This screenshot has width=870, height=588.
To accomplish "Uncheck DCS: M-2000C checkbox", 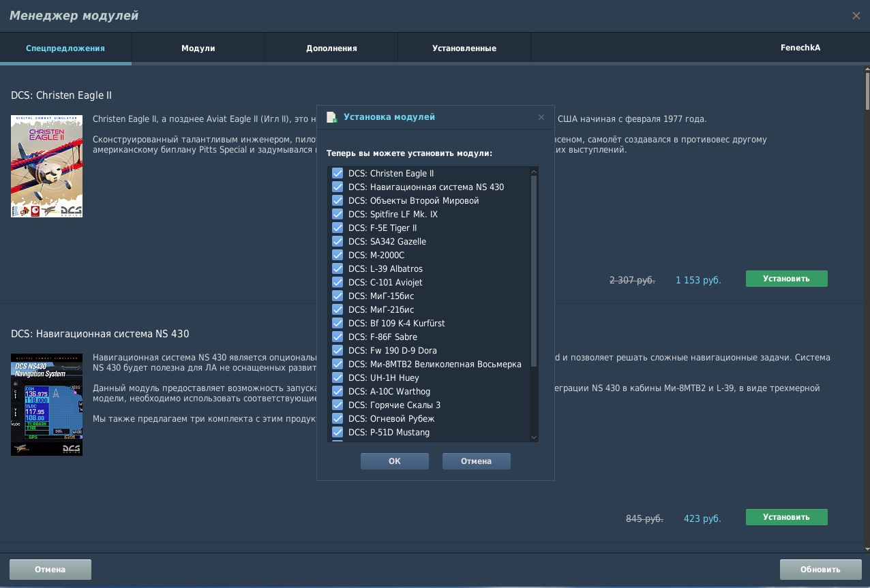I will (337, 255).
